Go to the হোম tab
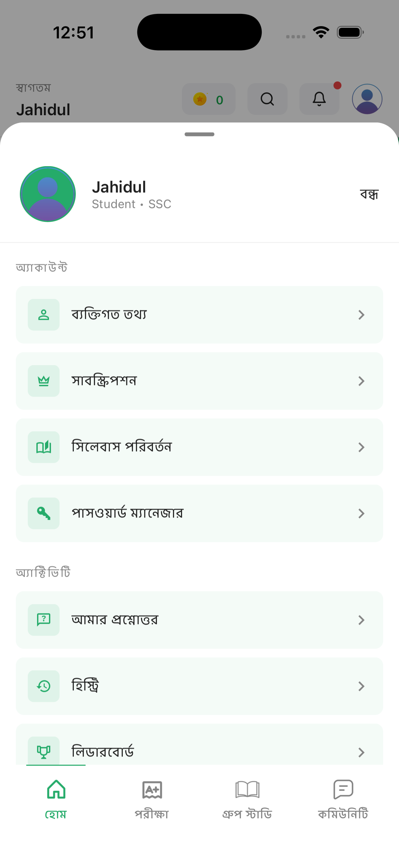Viewport: 399px width, 868px height. (x=56, y=799)
